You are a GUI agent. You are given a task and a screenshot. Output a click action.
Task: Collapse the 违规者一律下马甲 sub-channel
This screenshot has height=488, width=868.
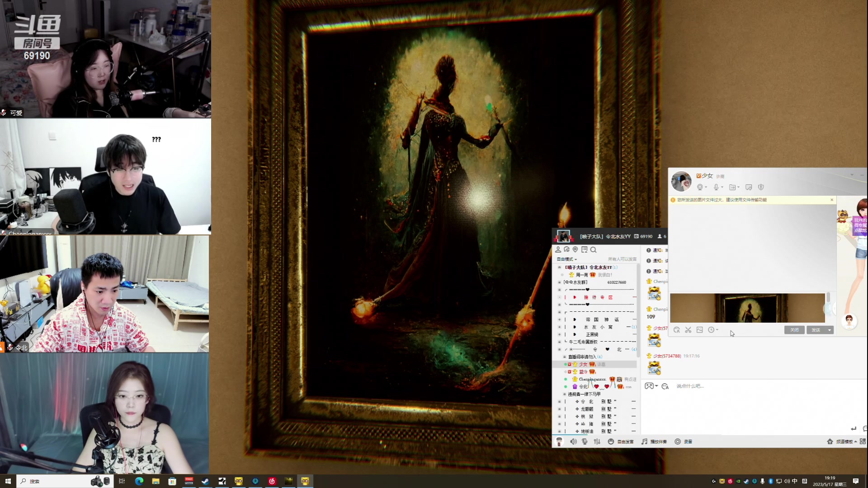tap(564, 394)
